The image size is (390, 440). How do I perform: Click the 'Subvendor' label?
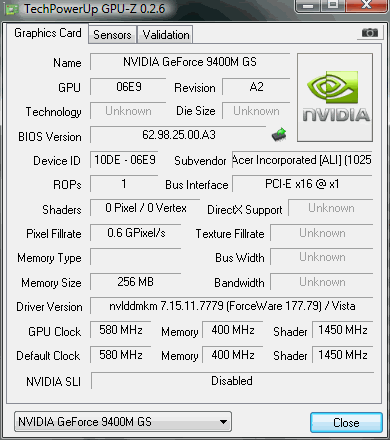[x=200, y=161]
